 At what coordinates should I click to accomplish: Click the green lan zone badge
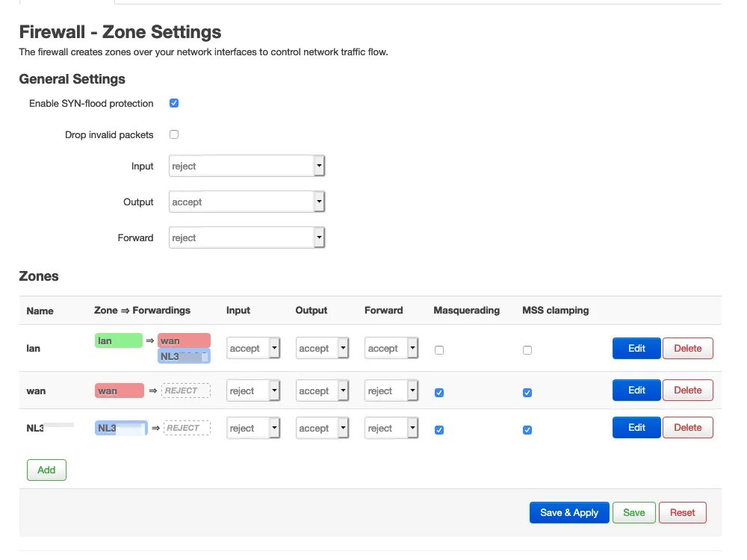[x=118, y=340]
